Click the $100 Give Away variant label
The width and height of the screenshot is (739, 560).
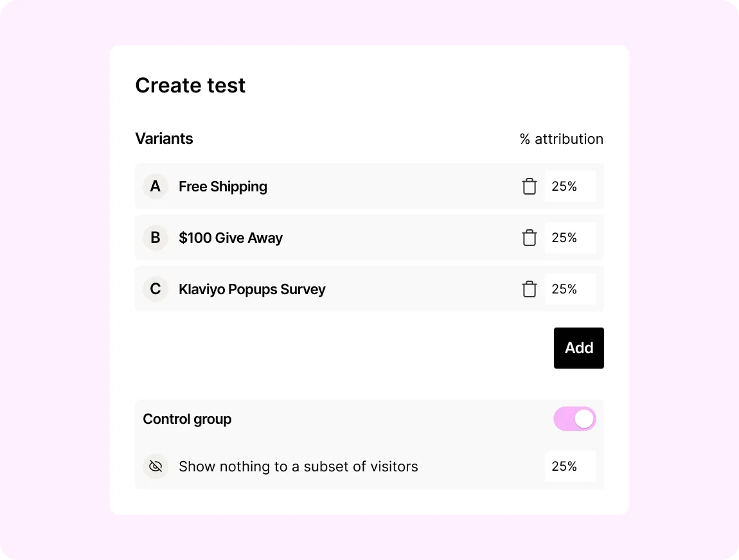[x=231, y=238]
